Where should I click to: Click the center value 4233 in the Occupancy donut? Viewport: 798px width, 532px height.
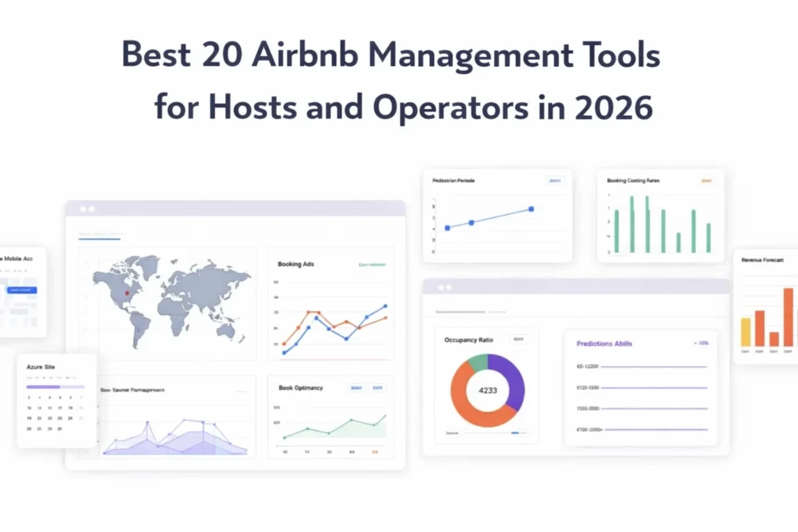(488, 389)
